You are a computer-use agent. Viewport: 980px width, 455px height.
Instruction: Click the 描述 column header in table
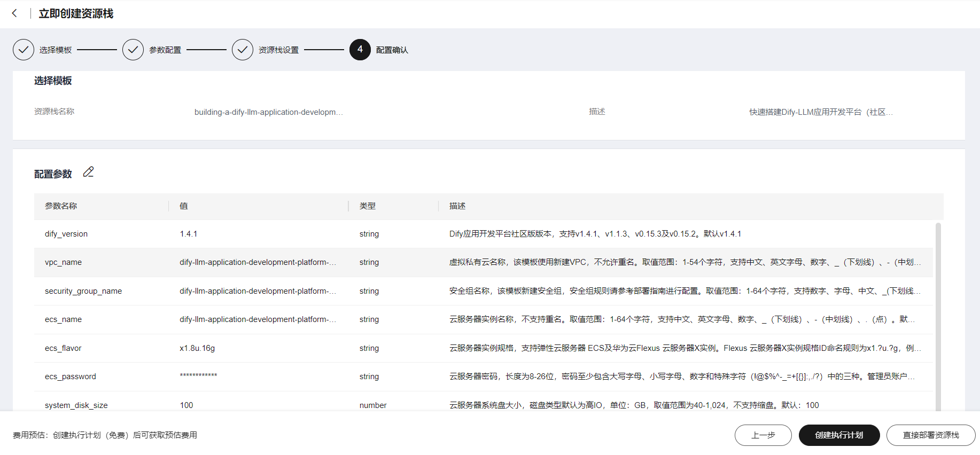pyautogui.click(x=457, y=206)
